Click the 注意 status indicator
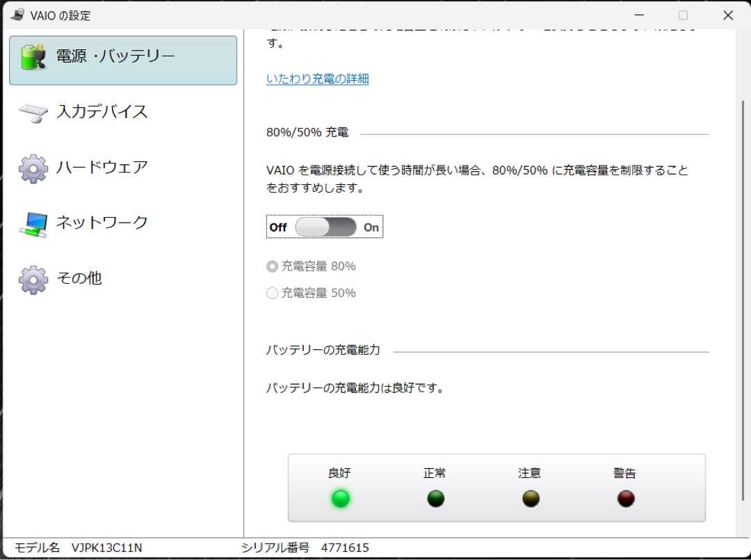Screen dimensions: 751x560 [530, 498]
